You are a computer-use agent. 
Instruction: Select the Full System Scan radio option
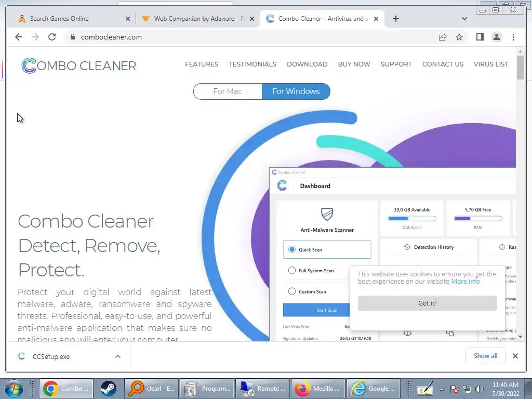click(x=292, y=270)
